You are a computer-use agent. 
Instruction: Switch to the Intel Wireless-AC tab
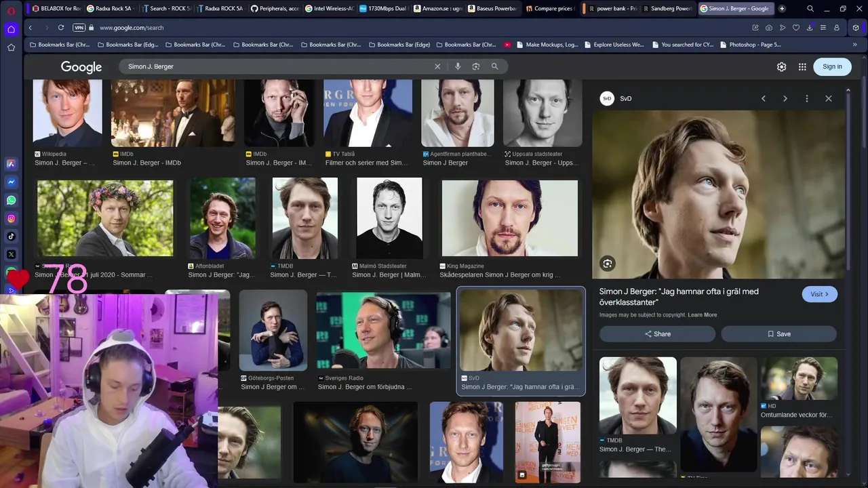point(330,9)
